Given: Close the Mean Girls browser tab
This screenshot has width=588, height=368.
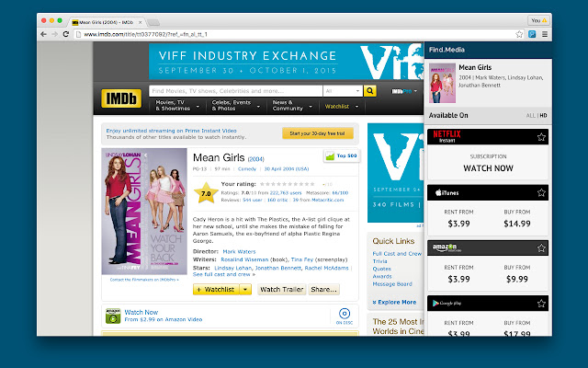Looking at the screenshot, I should [141, 22].
